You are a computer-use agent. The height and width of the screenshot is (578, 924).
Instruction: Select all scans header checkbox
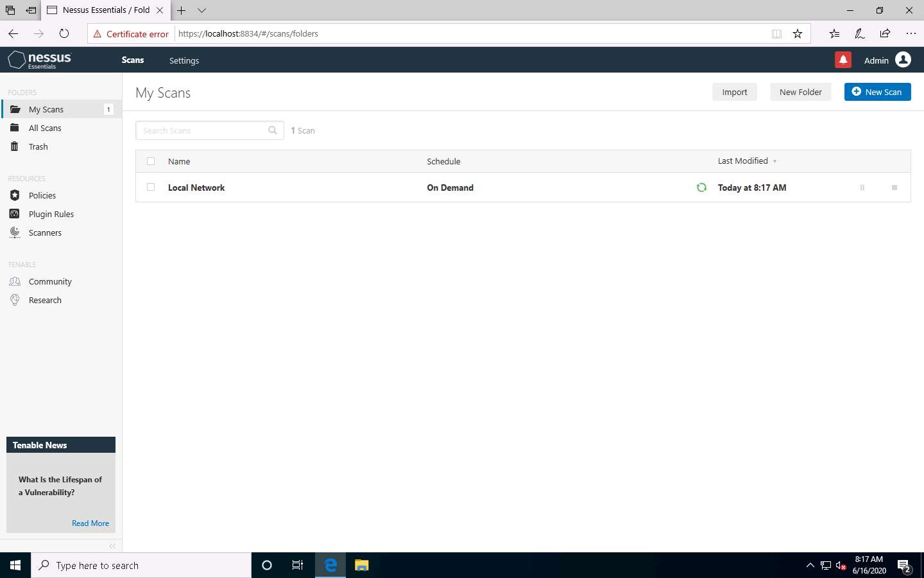coord(151,161)
